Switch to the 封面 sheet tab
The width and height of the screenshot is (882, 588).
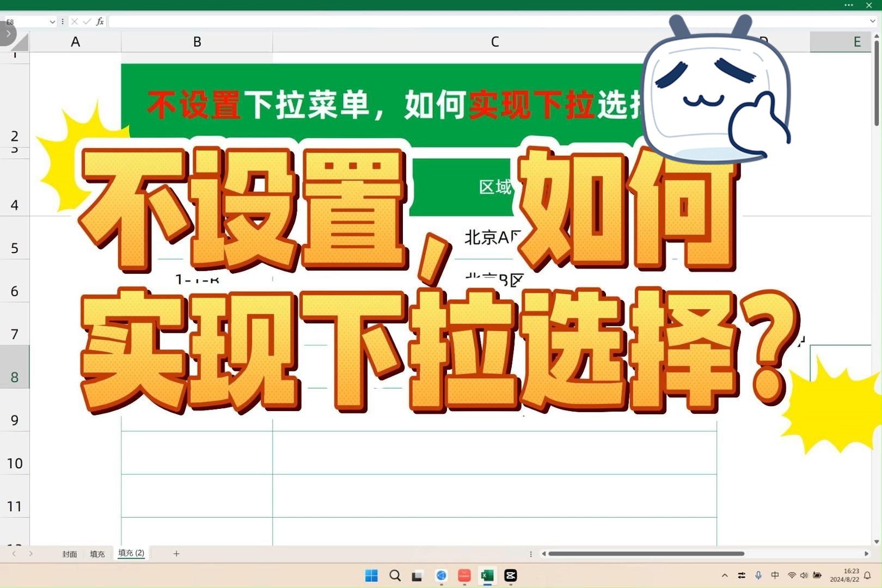[69, 554]
